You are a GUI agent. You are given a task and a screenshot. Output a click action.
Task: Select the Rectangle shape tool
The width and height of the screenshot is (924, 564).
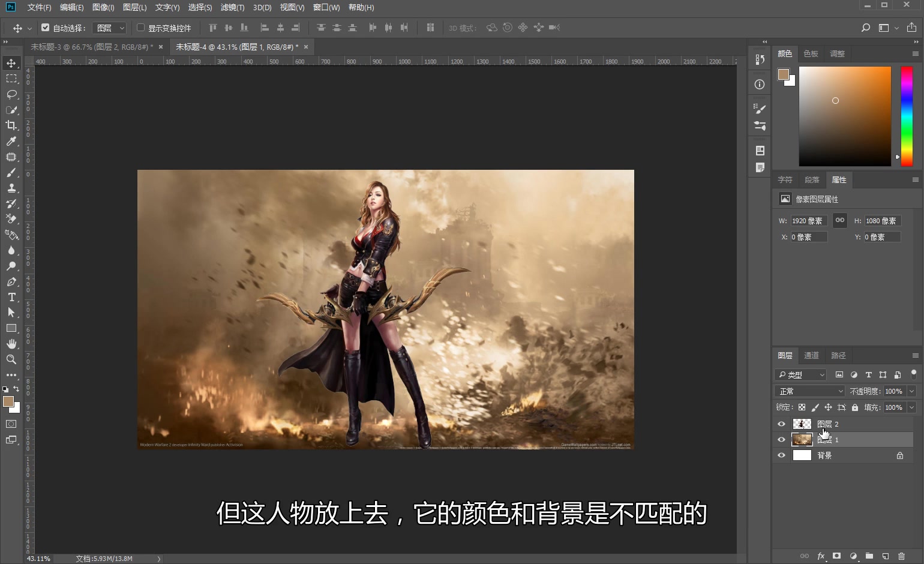coord(11,328)
